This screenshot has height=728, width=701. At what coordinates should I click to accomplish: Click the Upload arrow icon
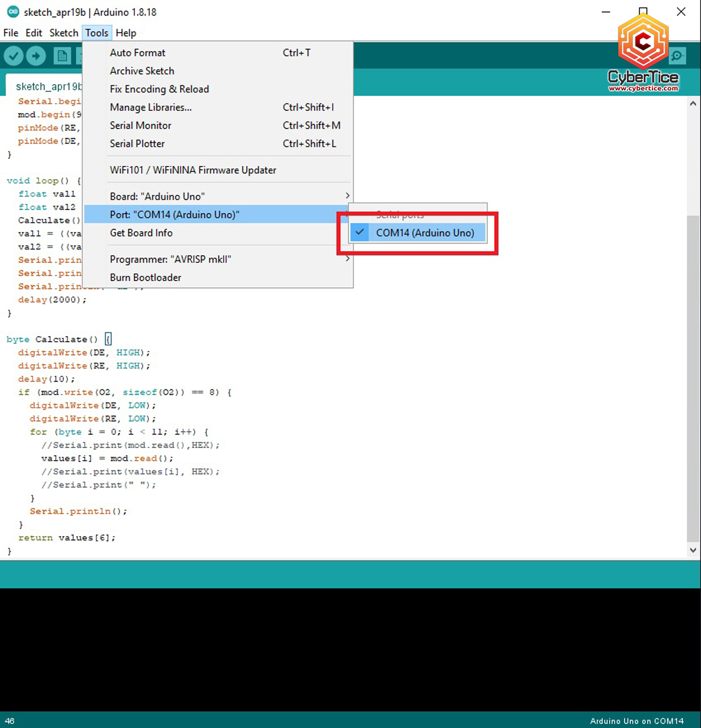[x=36, y=56]
